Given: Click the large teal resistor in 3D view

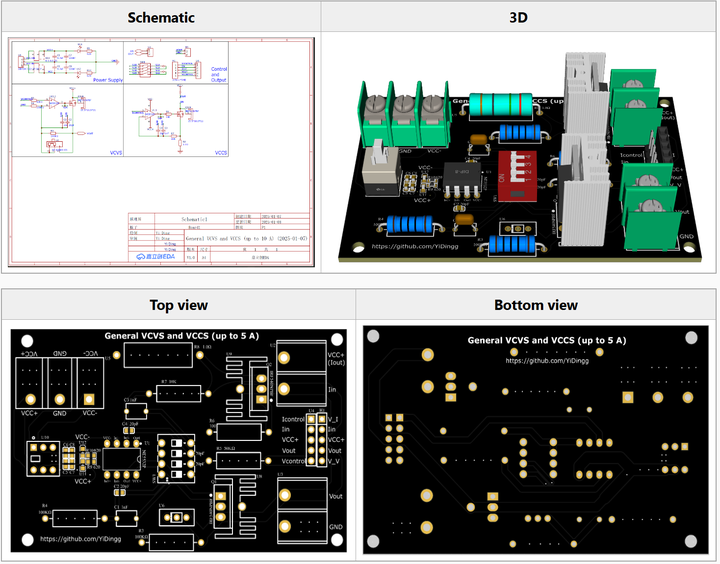Looking at the screenshot, I should point(501,106).
